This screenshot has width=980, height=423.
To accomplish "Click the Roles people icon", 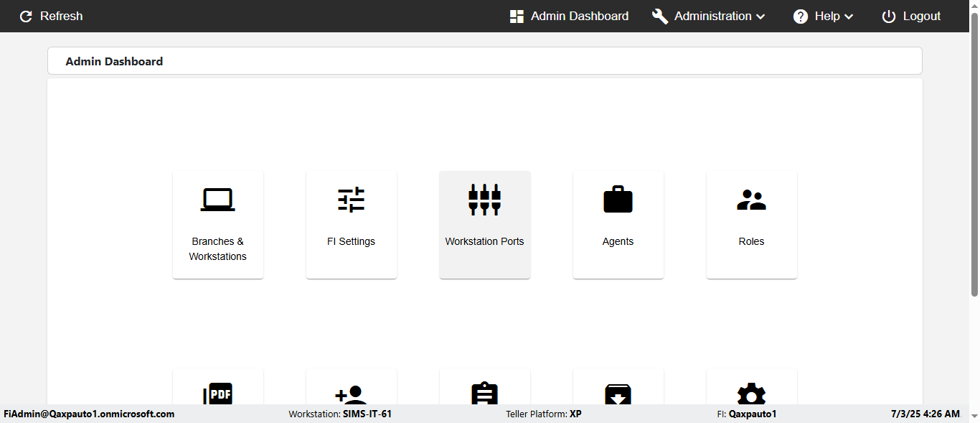I will tap(752, 200).
